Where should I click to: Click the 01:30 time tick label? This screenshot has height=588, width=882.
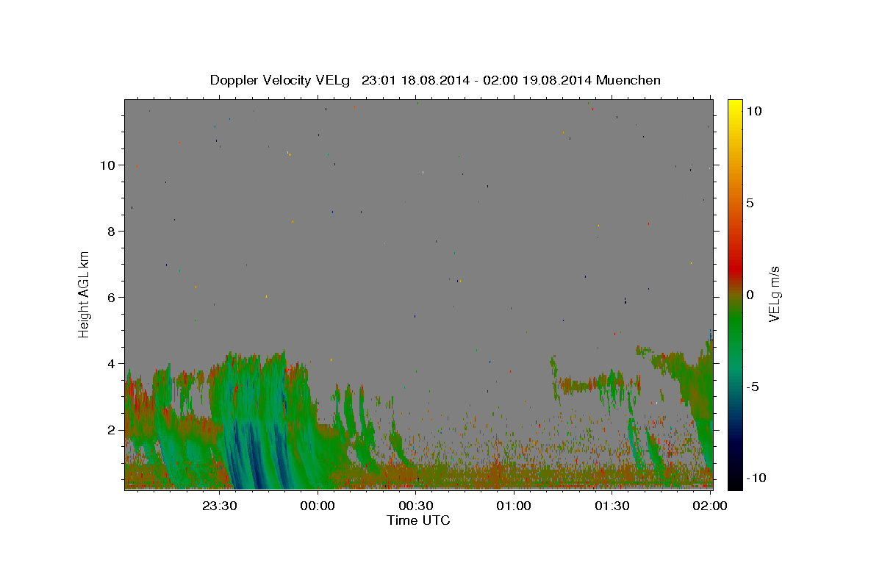tap(612, 506)
